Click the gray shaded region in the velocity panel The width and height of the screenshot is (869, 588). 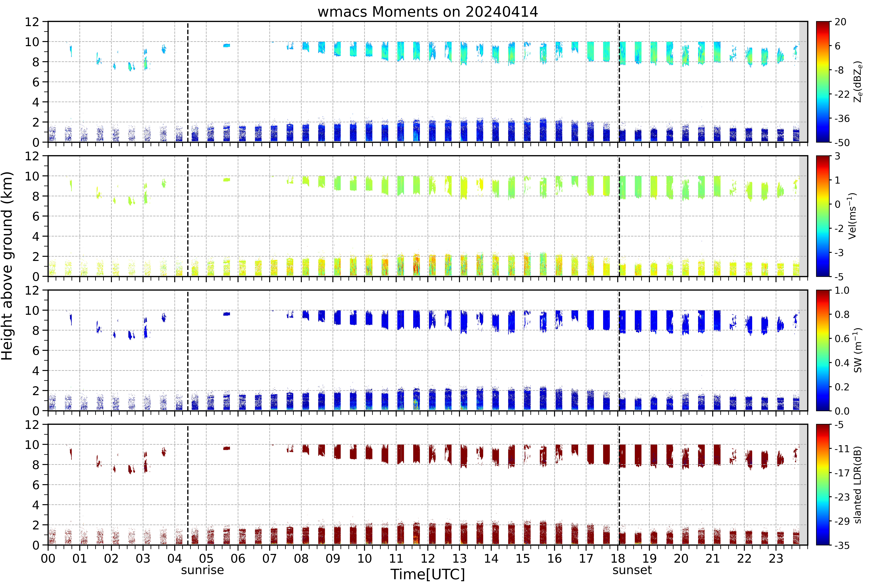803,216
